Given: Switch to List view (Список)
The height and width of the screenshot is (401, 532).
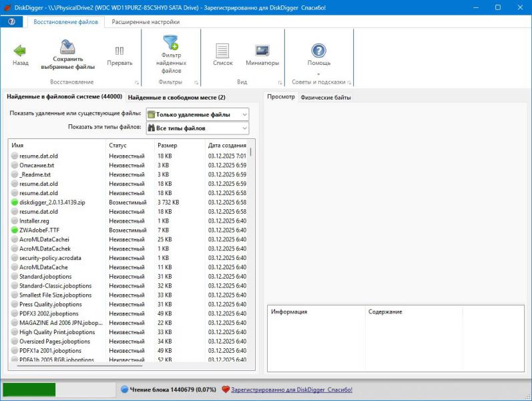Looking at the screenshot, I should tap(222, 51).
